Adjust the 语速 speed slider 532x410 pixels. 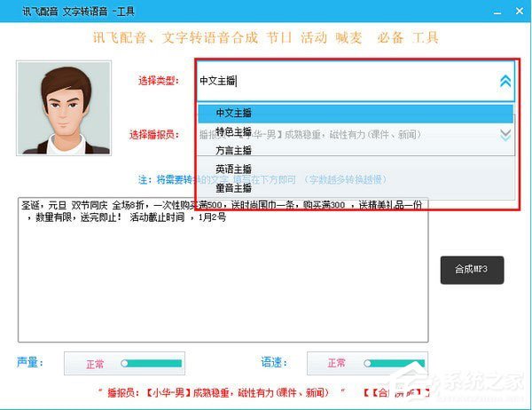395,364
